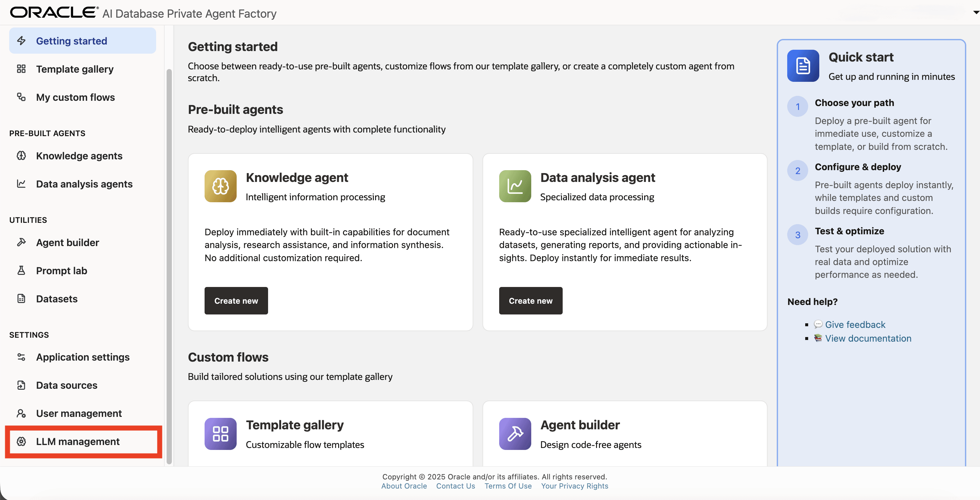Click the "Pre-built agents" main section heading
The height and width of the screenshot is (500, 980).
(x=235, y=110)
